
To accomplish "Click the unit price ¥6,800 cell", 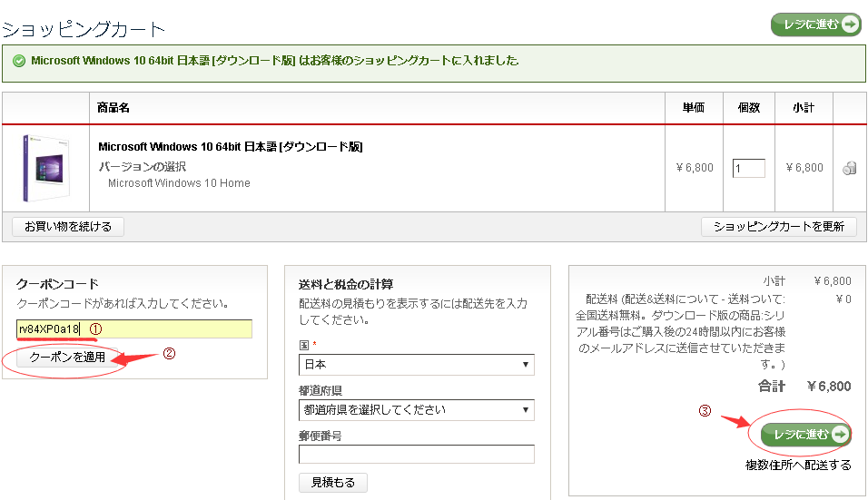I will (x=695, y=168).
